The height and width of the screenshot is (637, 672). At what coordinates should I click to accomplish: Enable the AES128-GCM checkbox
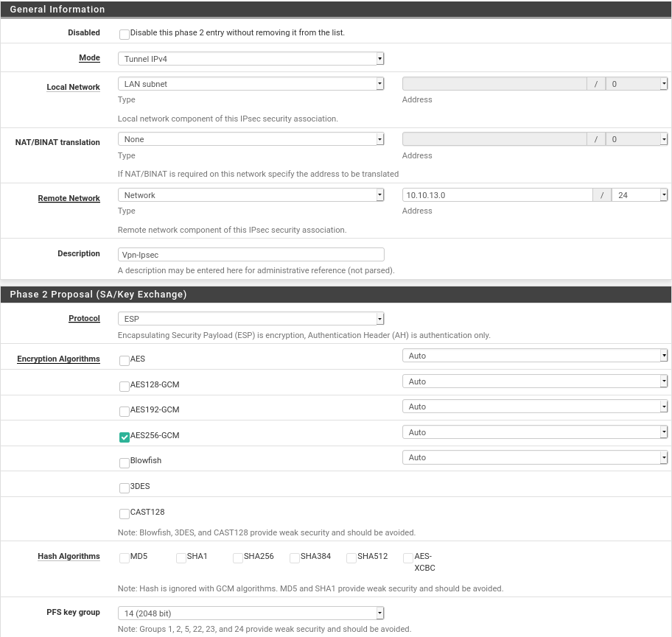[125, 387]
